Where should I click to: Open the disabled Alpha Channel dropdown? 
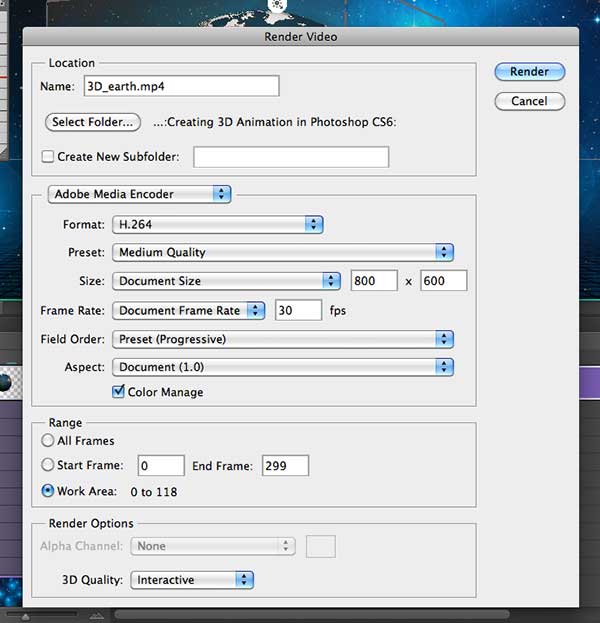(x=213, y=546)
